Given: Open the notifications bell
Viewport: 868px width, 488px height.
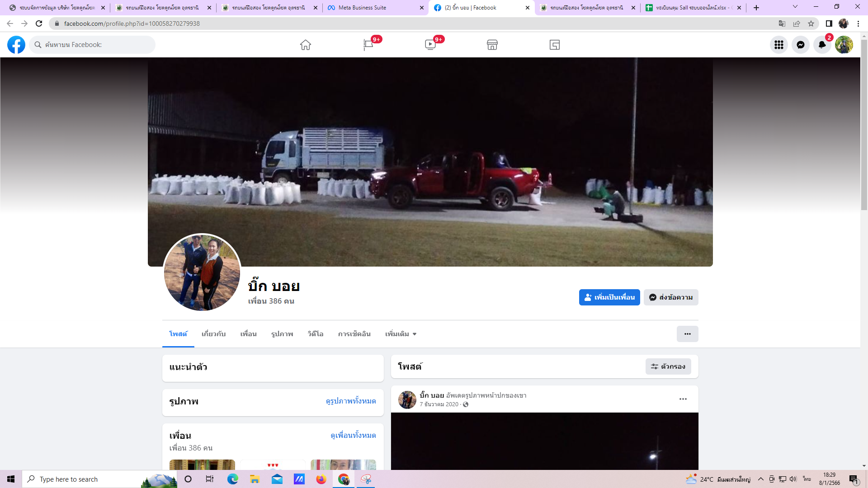Looking at the screenshot, I should tap(822, 45).
